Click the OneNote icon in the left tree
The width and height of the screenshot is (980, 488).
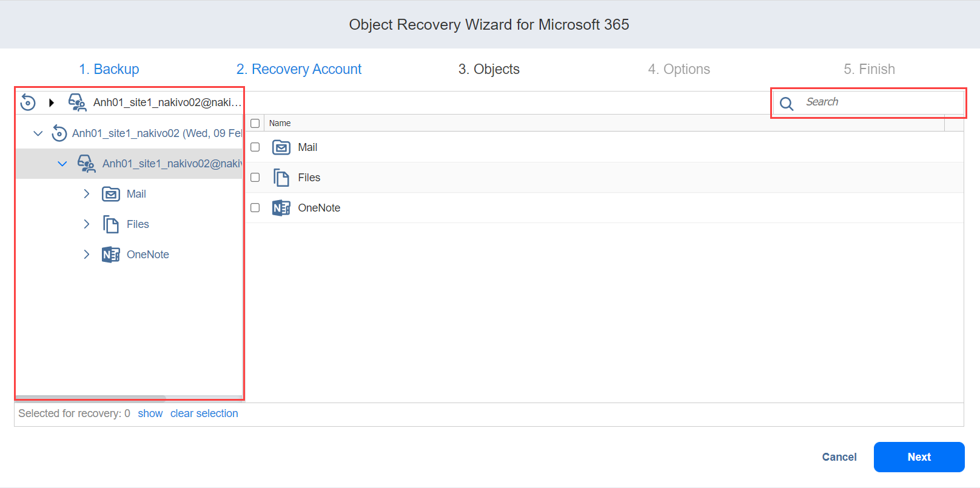click(x=111, y=255)
